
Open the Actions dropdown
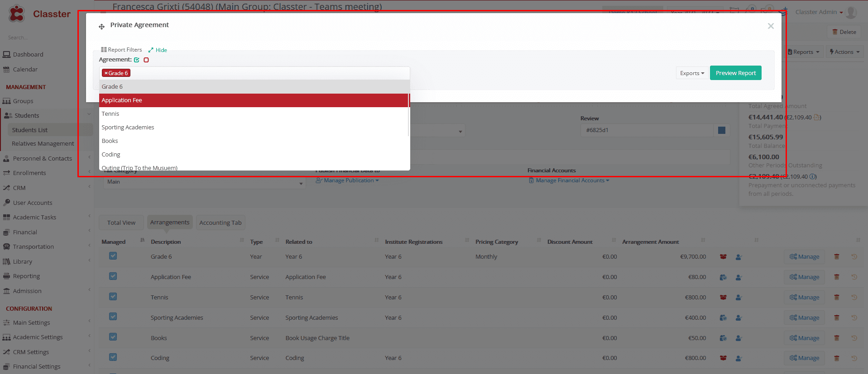[x=844, y=52]
